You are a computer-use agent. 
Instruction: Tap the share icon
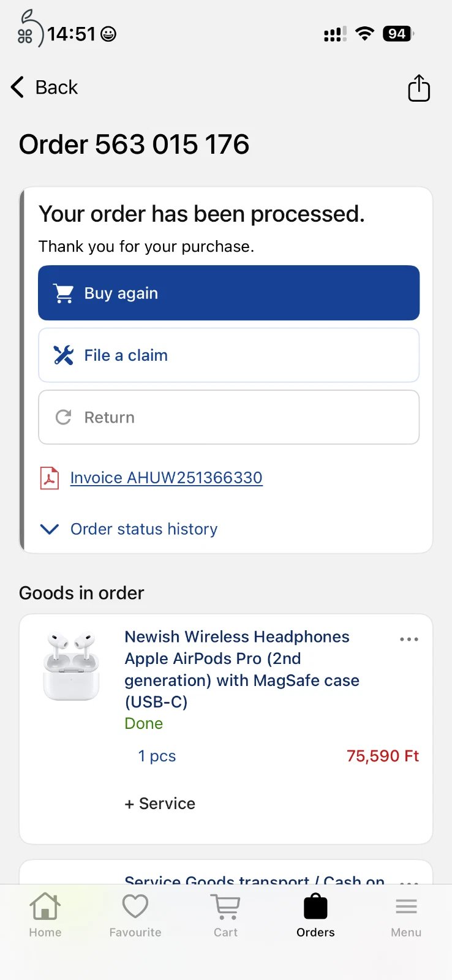click(419, 88)
